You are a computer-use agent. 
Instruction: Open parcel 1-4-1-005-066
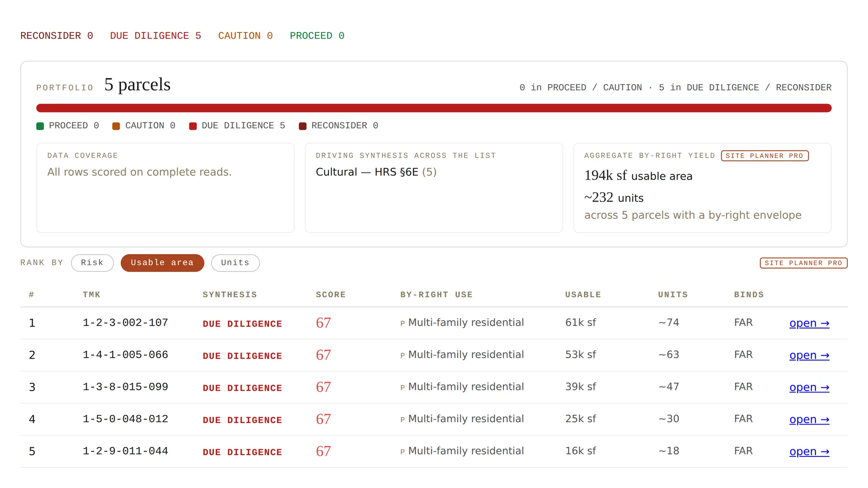pos(809,355)
